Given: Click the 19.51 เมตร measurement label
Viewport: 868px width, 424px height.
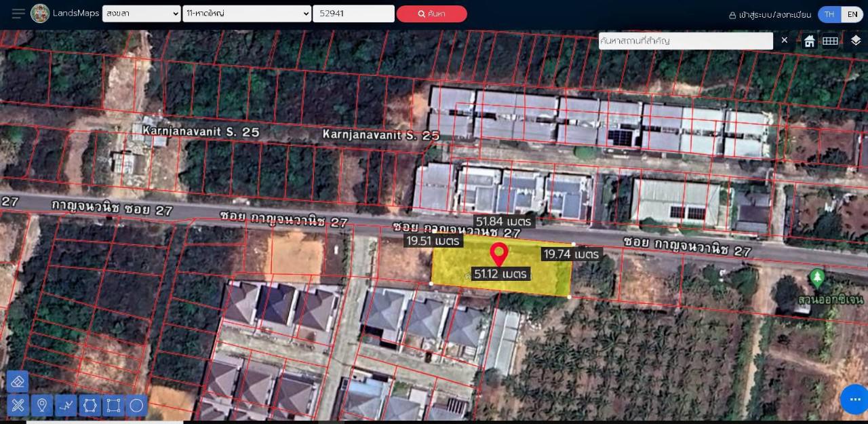Looking at the screenshot, I should (433, 241).
